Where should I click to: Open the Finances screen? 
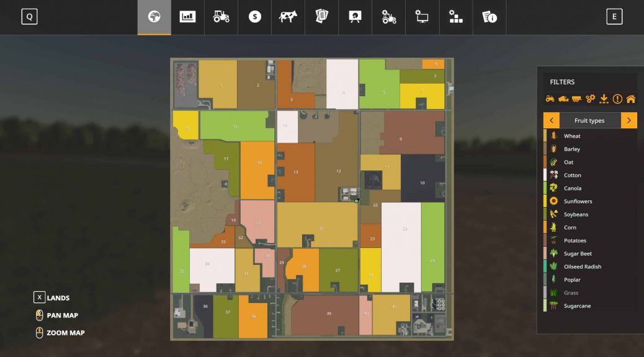254,17
